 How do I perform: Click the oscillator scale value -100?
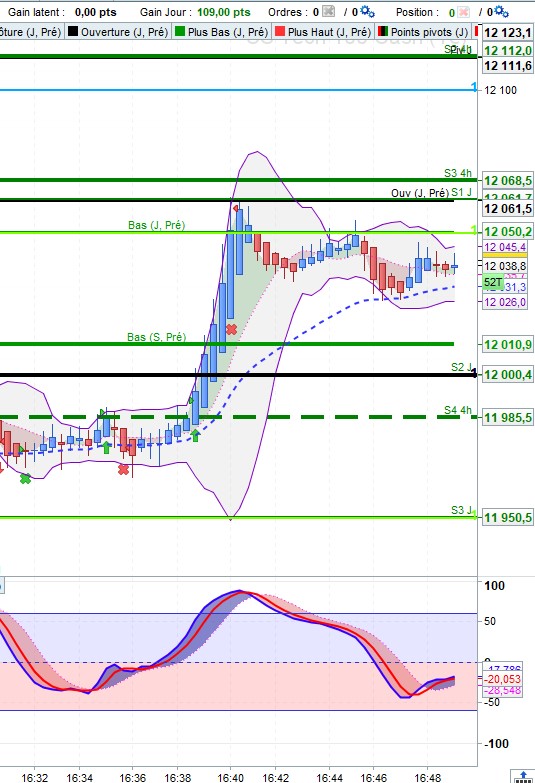click(497, 744)
